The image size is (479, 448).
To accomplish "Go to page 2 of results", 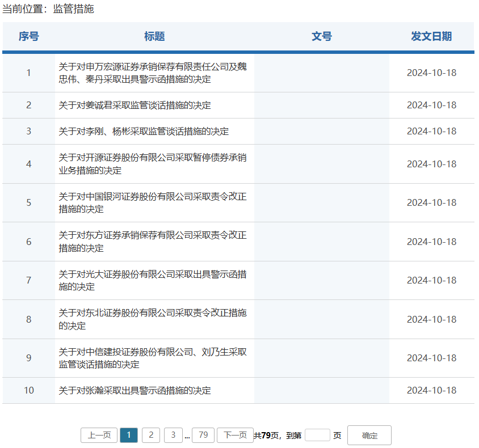I will [150, 435].
